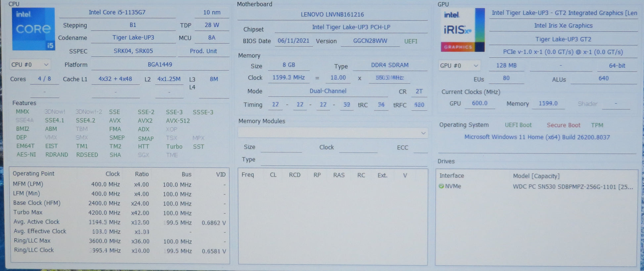Click the Intel Core i5-1135G7 processor name field
The image size is (644, 271).
117,13
